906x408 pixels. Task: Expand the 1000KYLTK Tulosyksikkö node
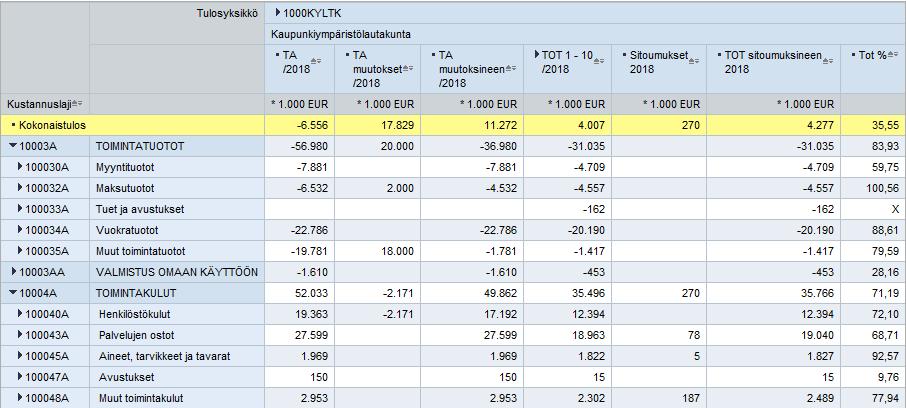pos(279,12)
